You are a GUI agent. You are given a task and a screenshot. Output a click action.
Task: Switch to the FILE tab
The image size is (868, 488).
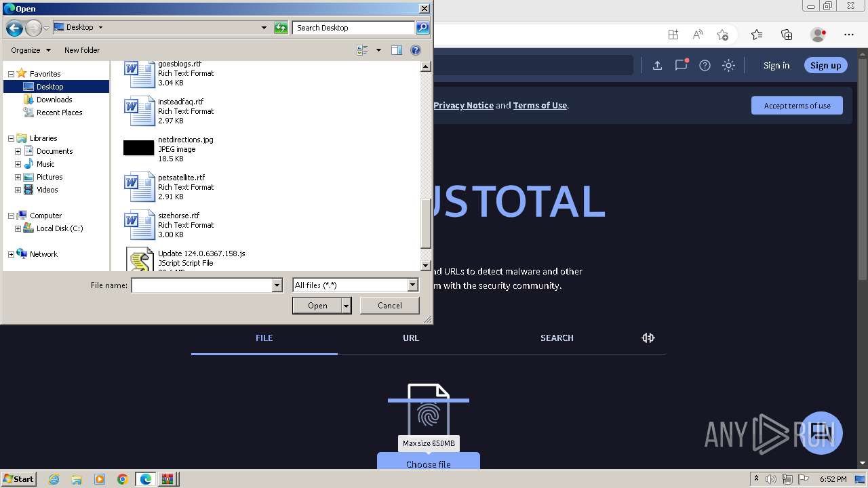(x=264, y=338)
